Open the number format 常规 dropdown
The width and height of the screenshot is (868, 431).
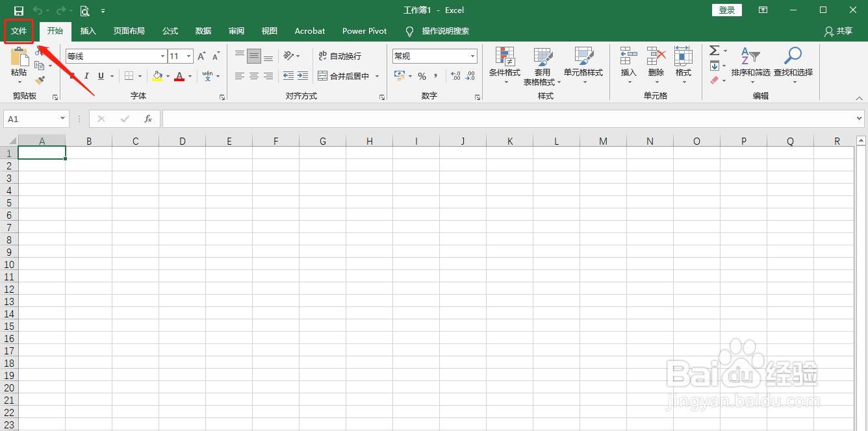tap(473, 56)
